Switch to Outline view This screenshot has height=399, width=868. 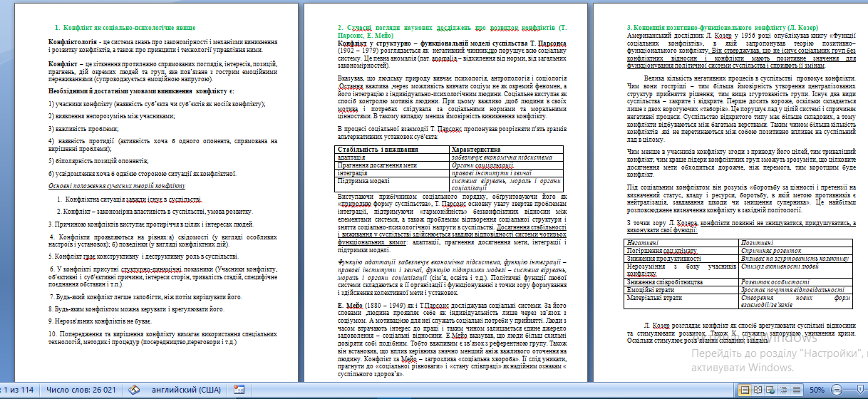coord(783,390)
